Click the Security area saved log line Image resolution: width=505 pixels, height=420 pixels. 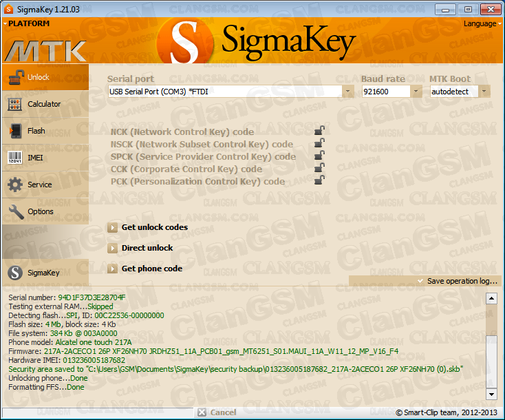coord(236,369)
